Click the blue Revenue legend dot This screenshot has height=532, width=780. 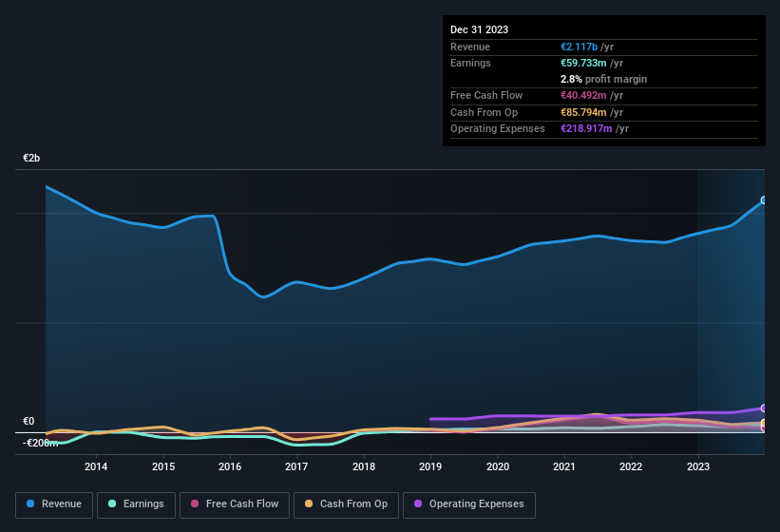coord(30,503)
